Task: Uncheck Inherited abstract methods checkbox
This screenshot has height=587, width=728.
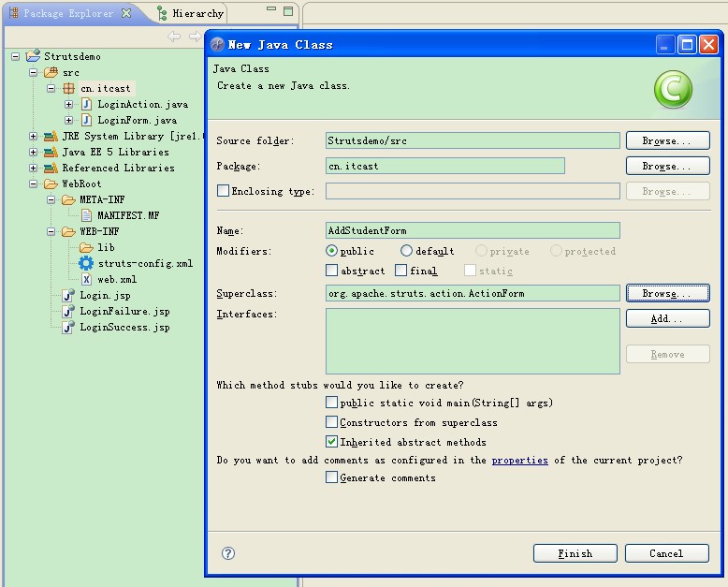Action: [x=331, y=441]
